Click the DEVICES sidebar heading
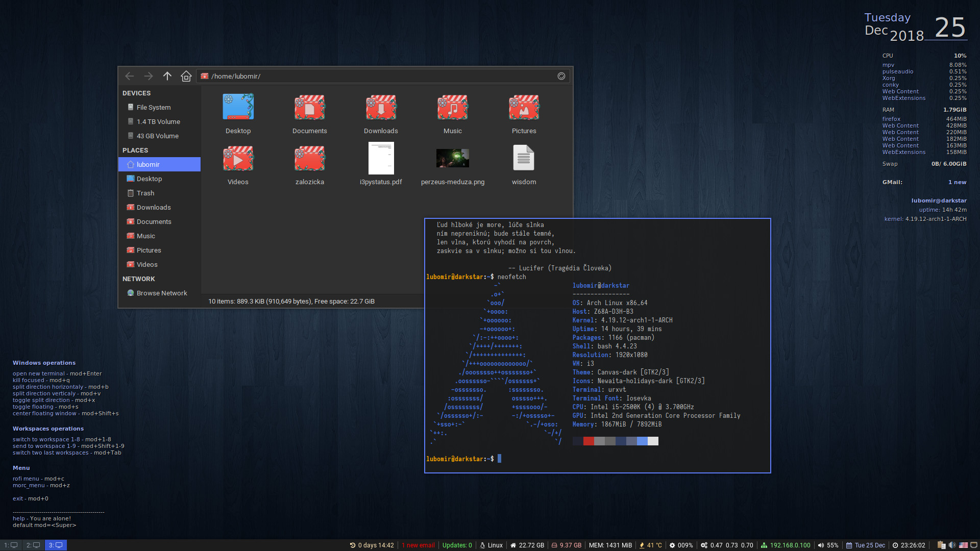The height and width of the screenshot is (551, 980). coord(136,93)
